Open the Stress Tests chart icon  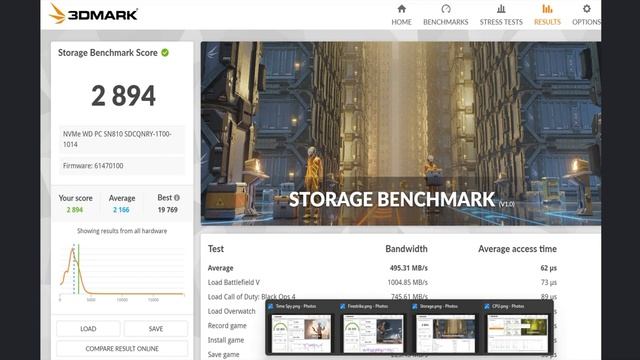pyautogui.click(x=501, y=9)
